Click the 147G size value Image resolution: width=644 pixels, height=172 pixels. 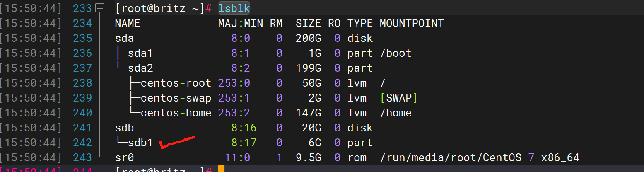coord(309,113)
